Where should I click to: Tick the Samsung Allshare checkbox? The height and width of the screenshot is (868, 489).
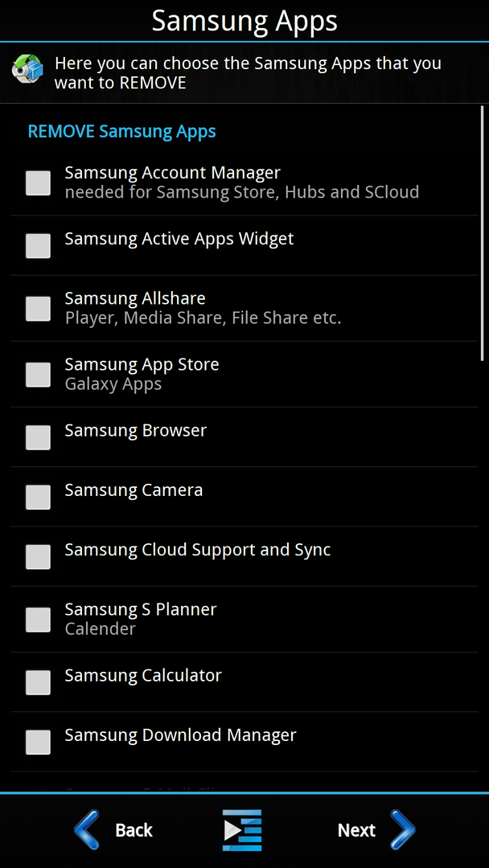[x=39, y=309]
